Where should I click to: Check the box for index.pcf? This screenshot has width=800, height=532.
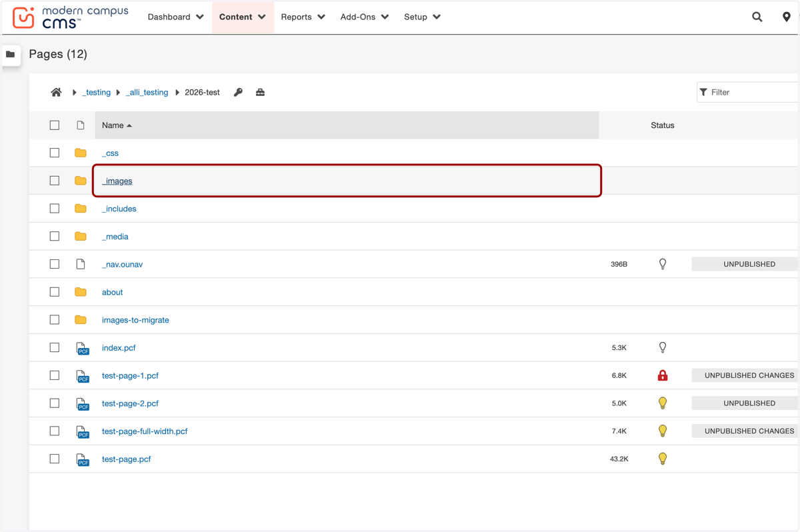pyautogui.click(x=55, y=347)
